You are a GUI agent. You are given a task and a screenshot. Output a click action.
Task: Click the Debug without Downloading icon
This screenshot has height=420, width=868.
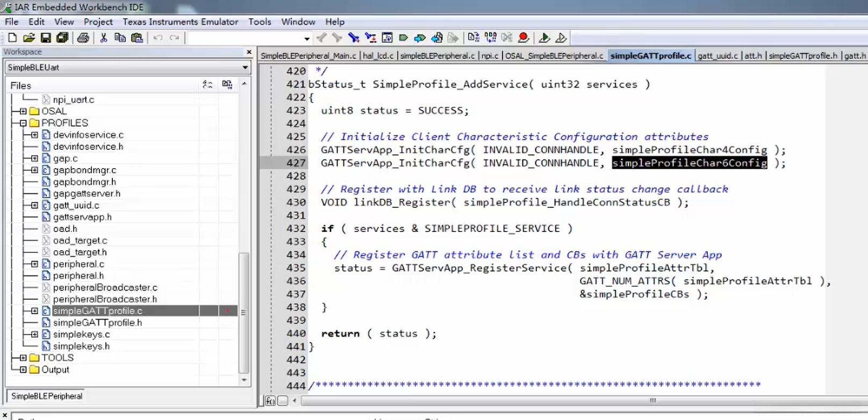(x=561, y=38)
